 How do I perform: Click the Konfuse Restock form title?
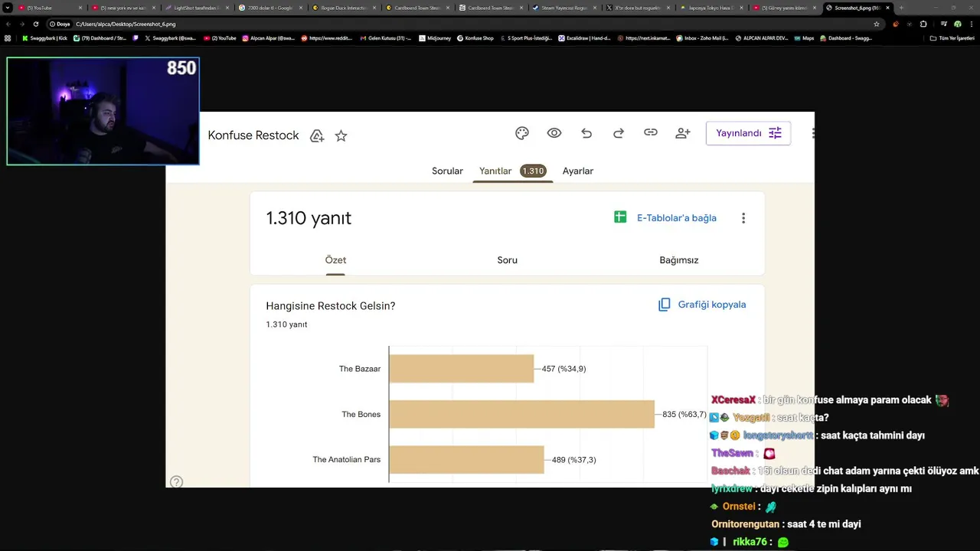[253, 135]
